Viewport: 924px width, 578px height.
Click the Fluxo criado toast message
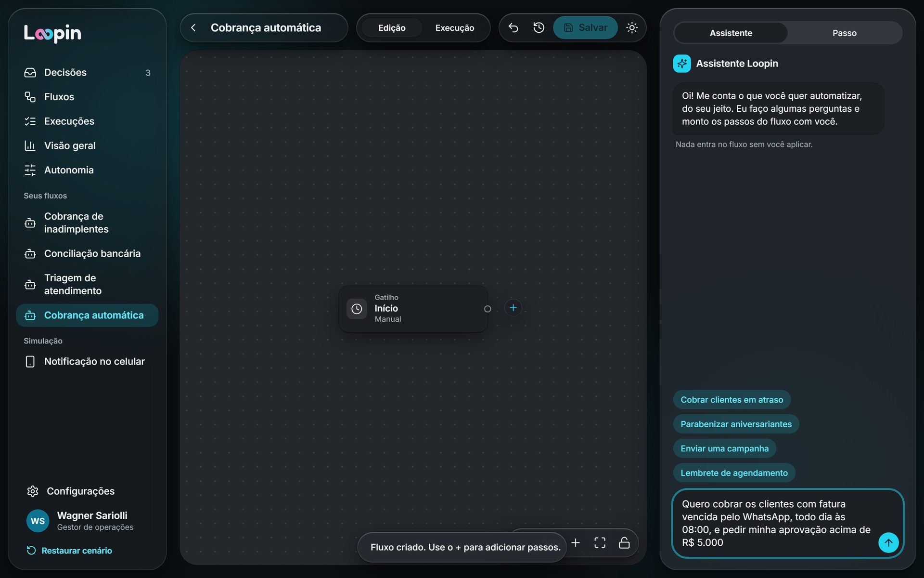[x=462, y=548]
